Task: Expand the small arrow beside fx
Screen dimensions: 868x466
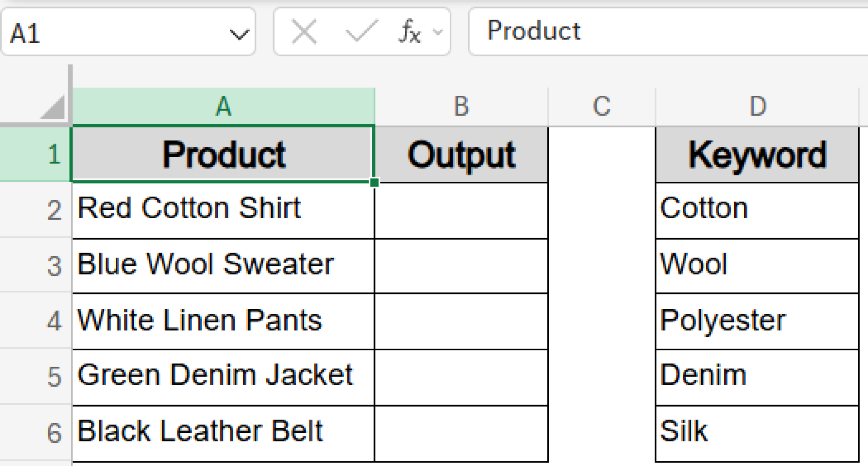Action: pos(438,32)
